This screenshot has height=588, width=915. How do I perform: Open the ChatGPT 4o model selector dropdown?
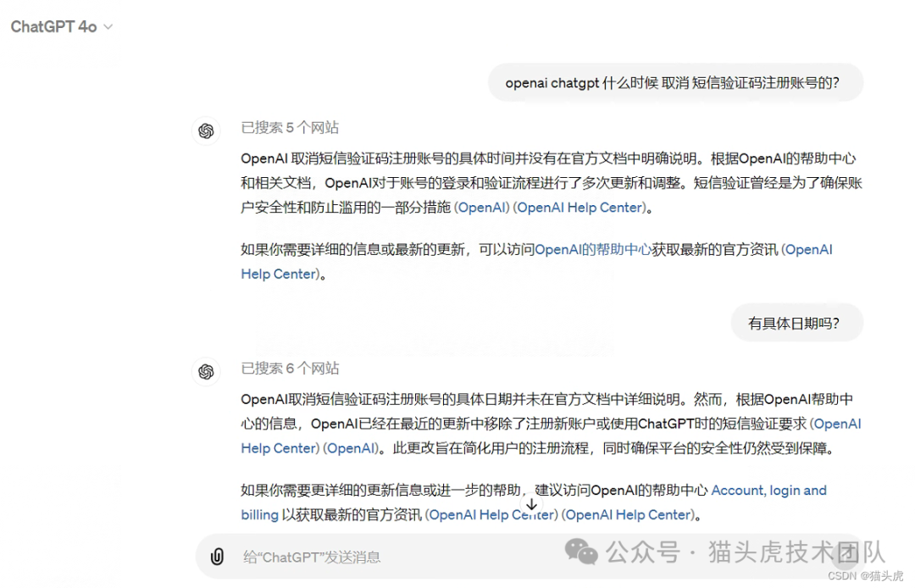61,27
